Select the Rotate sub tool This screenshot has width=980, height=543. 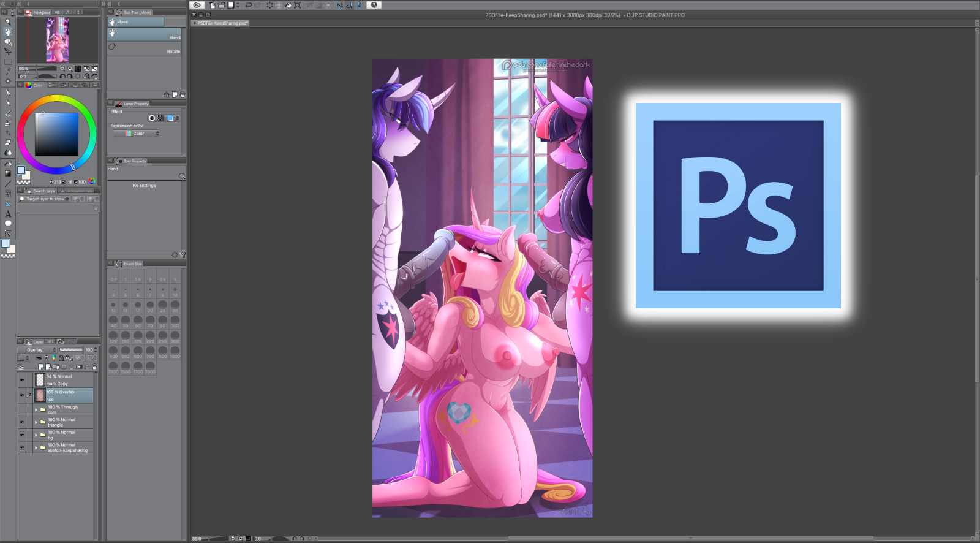click(x=145, y=48)
